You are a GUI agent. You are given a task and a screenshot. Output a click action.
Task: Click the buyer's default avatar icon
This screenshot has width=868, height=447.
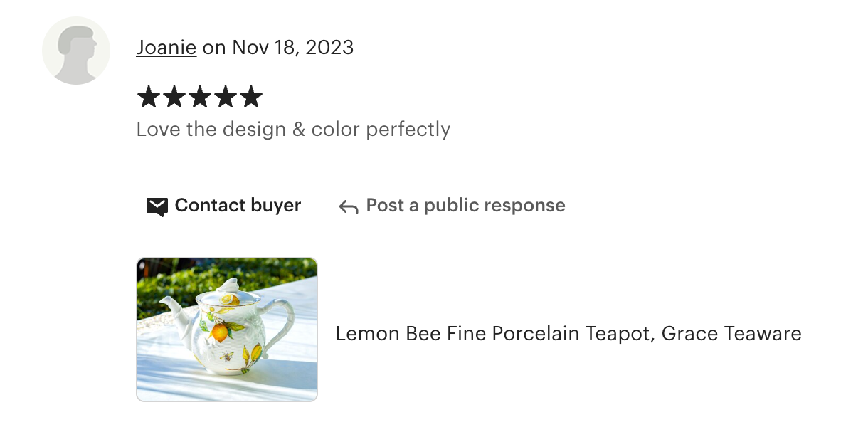pyautogui.click(x=76, y=51)
